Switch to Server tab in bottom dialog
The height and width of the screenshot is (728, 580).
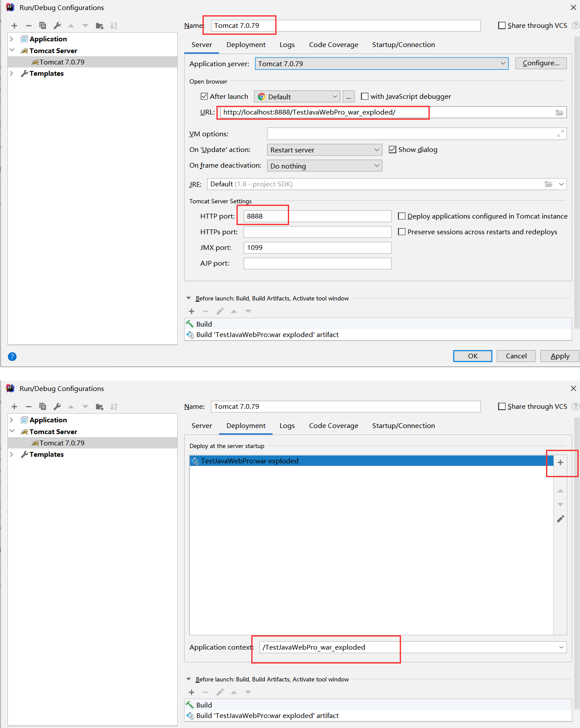pyautogui.click(x=202, y=426)
